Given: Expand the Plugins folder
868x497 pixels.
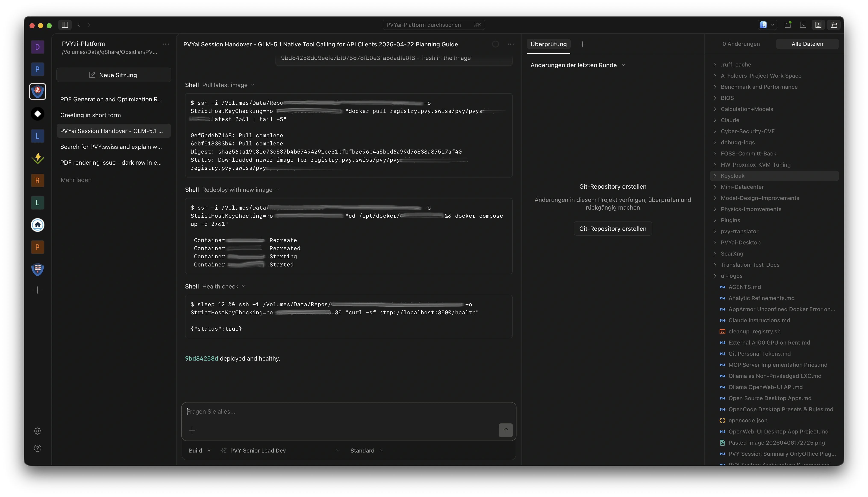Looking at the screenshot, I should point(774,220).
